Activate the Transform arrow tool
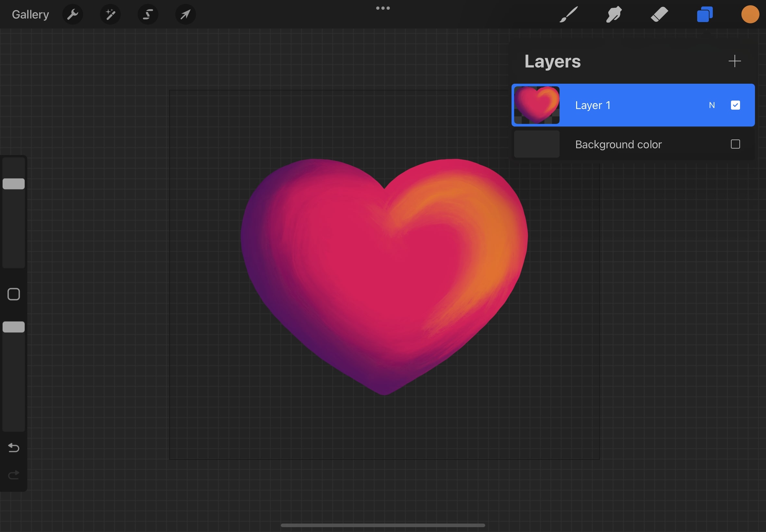Viewport: 766px width, 532px height. [185, 14]
